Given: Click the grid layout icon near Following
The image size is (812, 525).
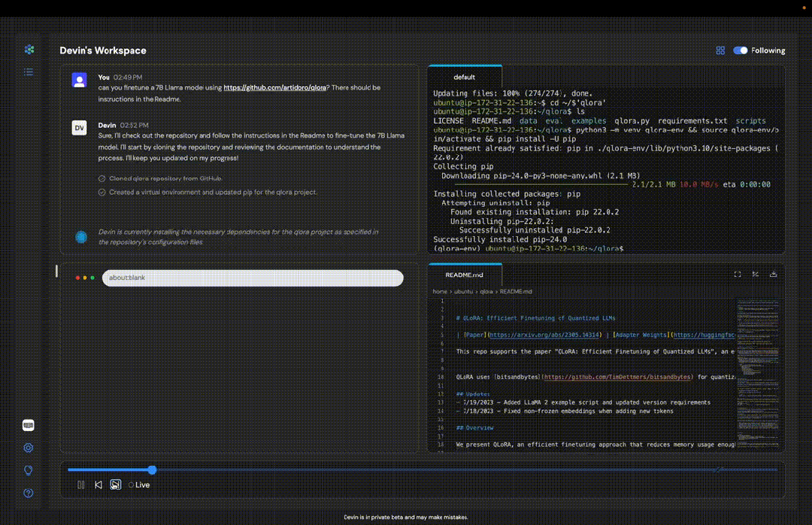Looking at the screenshot, I should coord(720,50).
